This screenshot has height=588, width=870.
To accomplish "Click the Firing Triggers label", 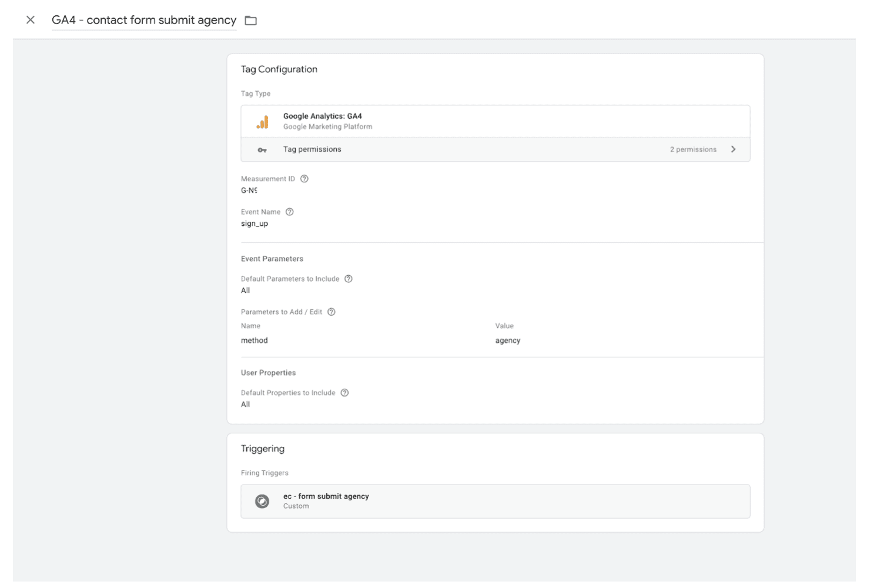I will click(265, 473).
